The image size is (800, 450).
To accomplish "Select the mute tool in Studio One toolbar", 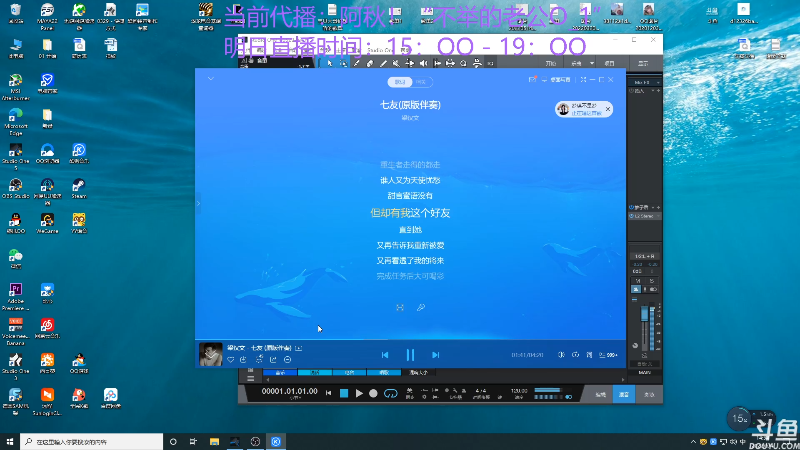I will (396, 63).
